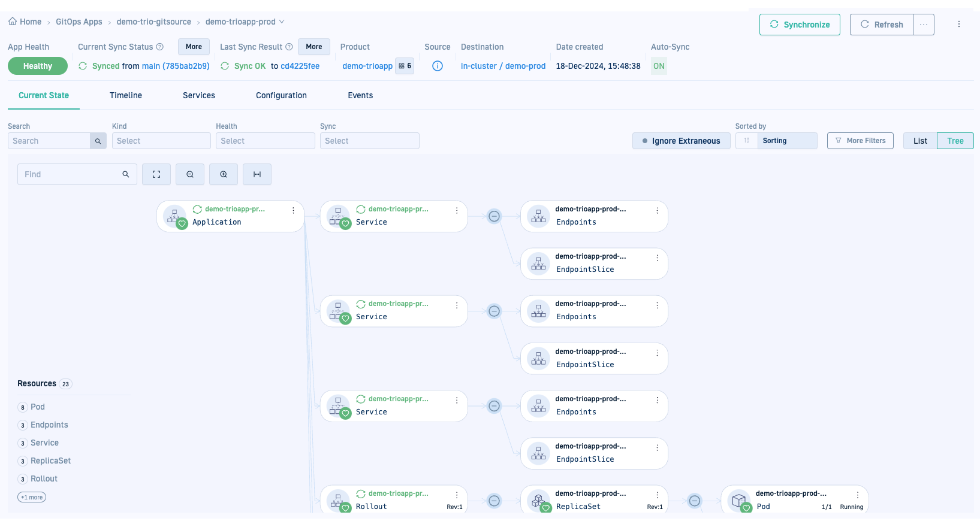Click the fit-to-screen icon in graph toolbar
980x527 pixels.
pyautogui.click(x=156, y=174)
